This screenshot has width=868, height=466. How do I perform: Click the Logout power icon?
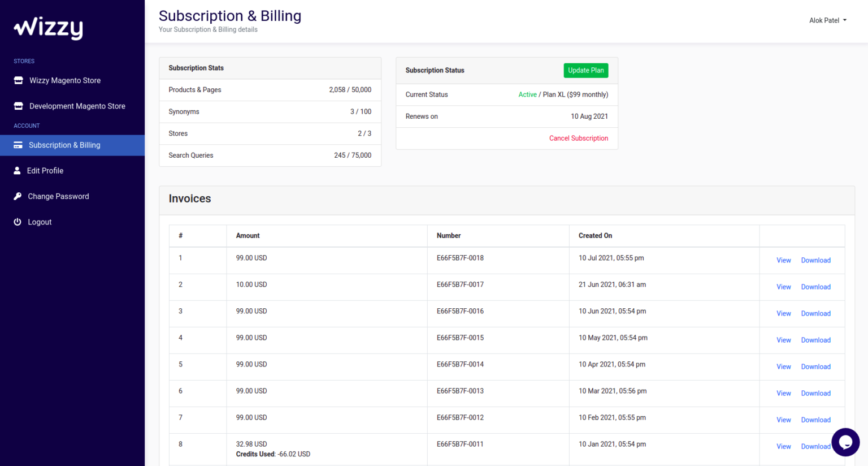[18, 222]
